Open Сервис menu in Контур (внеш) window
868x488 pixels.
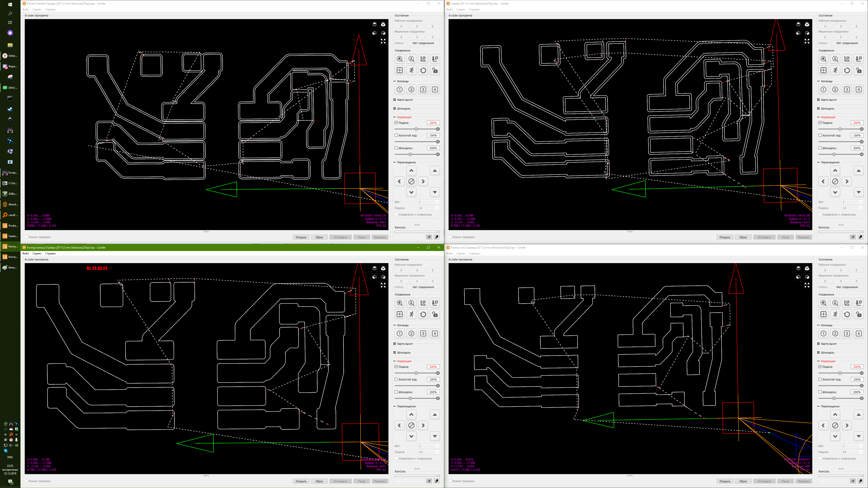[x=37, y=253]
